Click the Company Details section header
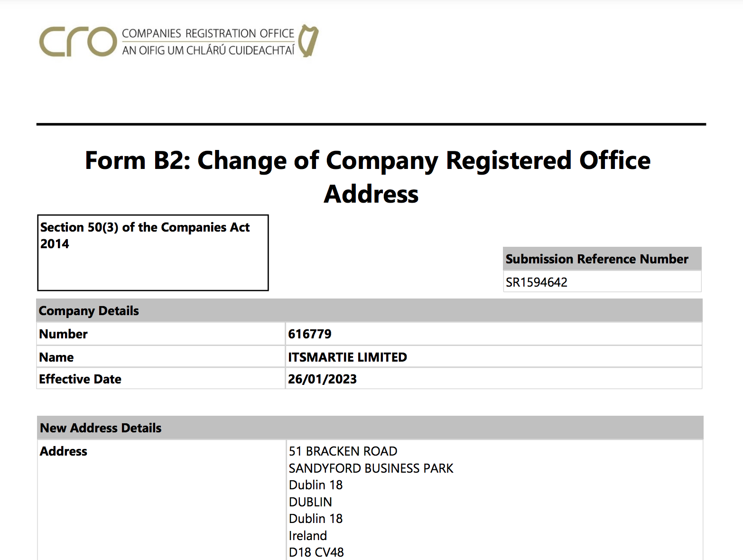The width and height of the screenshot is (743, 560). (x=89, y=311)
